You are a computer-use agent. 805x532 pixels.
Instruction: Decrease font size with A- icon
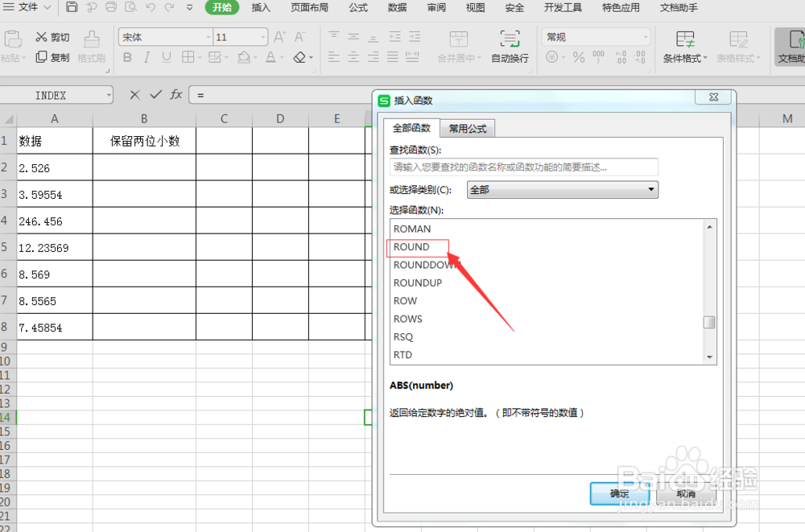(x=299, y=37)
